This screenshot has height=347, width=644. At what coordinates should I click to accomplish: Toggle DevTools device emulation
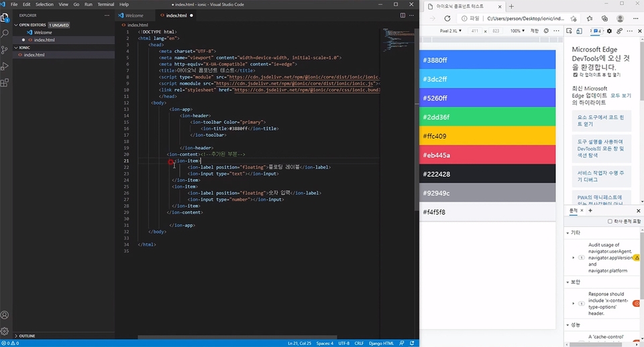point(579,31)
